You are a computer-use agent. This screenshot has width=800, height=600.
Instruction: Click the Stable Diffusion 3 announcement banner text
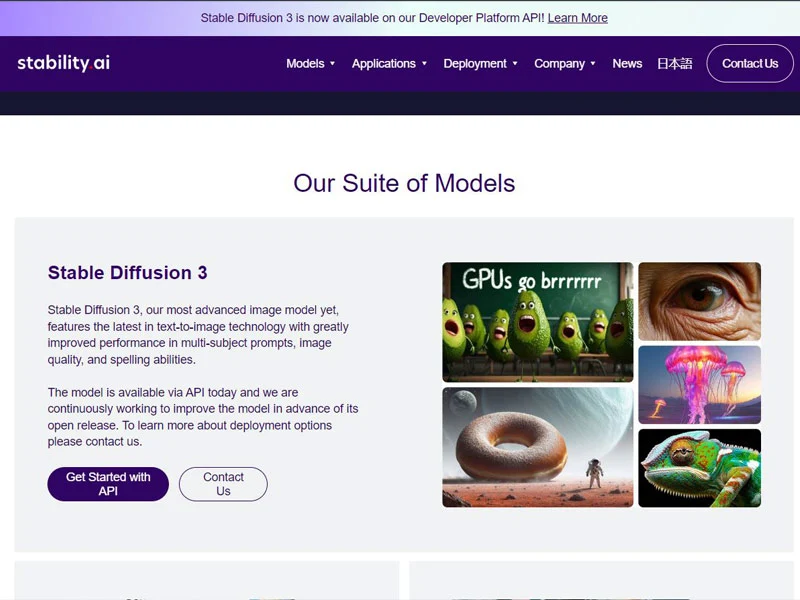(372, 18)
